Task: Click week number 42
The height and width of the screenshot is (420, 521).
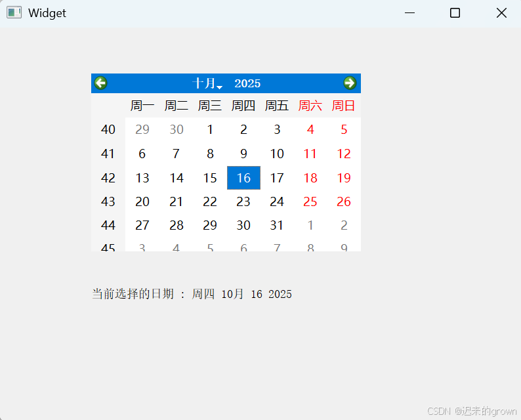Action: (x=108, y=178)
